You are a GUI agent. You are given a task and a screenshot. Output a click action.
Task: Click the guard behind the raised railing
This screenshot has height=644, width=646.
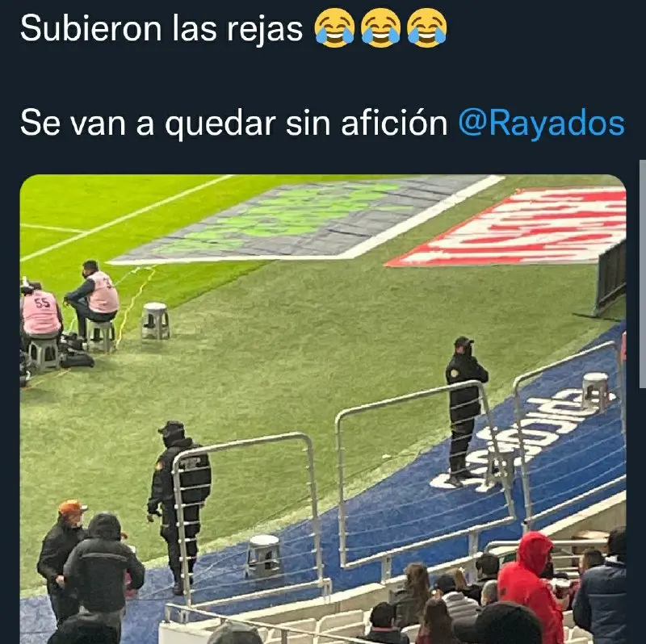tap(179, 507)
